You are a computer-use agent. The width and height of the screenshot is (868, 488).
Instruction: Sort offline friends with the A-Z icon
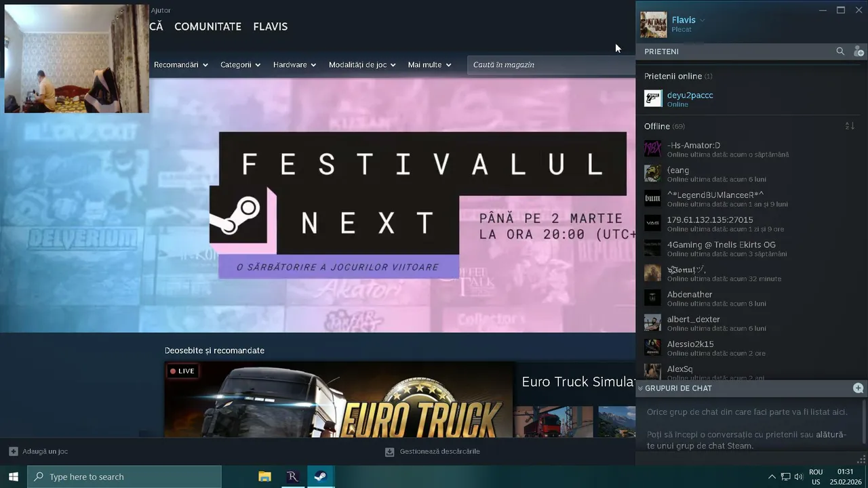(850, 126)
